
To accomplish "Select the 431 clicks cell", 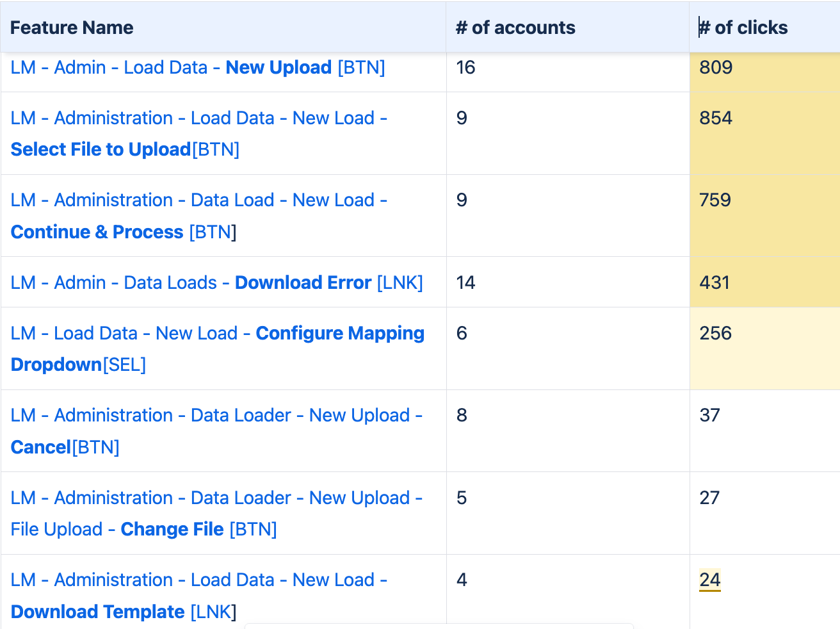I will pos(764,282).
